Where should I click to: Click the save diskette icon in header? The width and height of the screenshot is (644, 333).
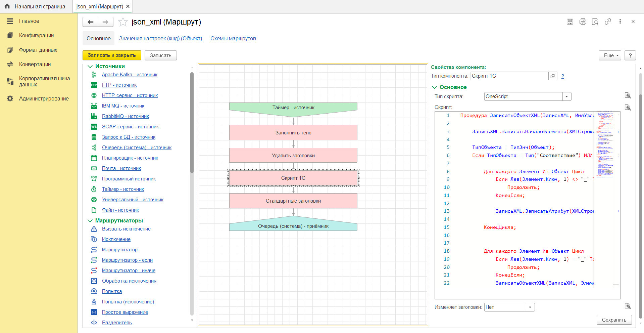(x=570, y=22)
